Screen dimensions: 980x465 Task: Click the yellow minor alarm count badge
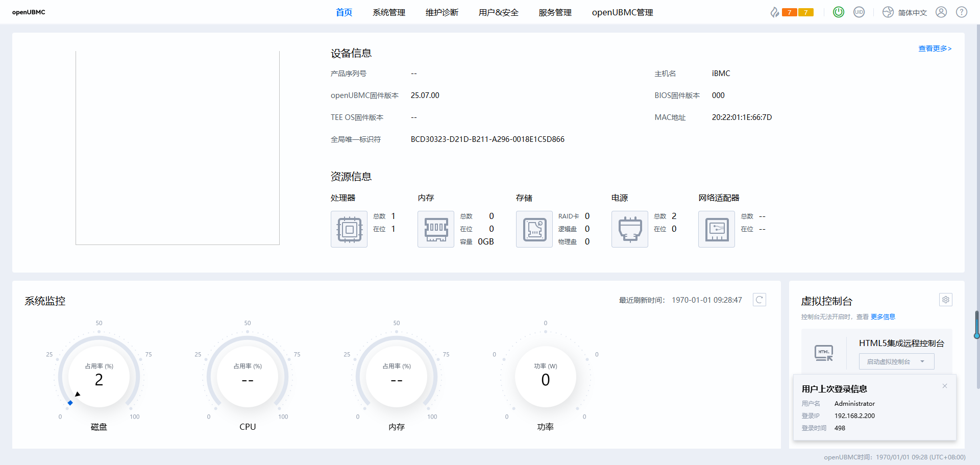click(x=806, y=12)
